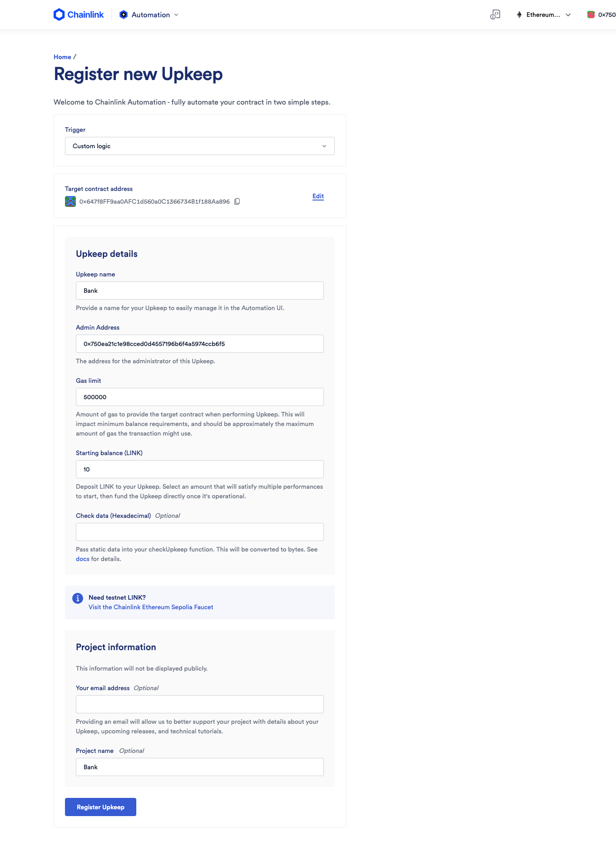Click the Register new Upkeep heading
The image size is (616, 842).
pos(138,74)
